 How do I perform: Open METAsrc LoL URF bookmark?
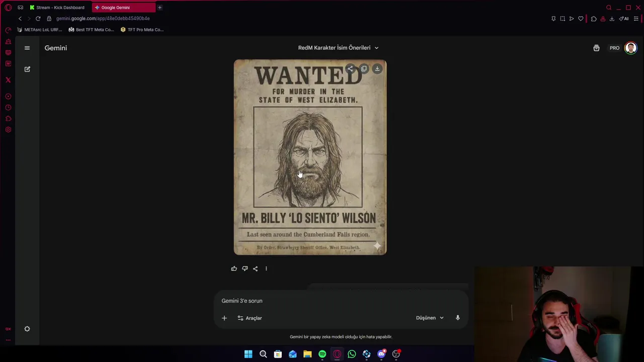tap(40, 30)
